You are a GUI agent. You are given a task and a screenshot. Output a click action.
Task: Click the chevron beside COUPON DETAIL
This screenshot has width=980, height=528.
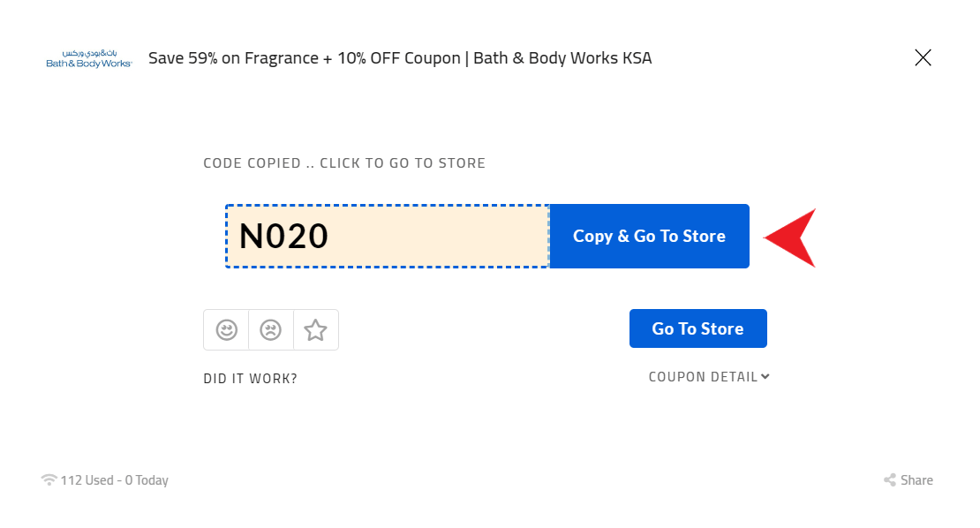click(765, 377)
